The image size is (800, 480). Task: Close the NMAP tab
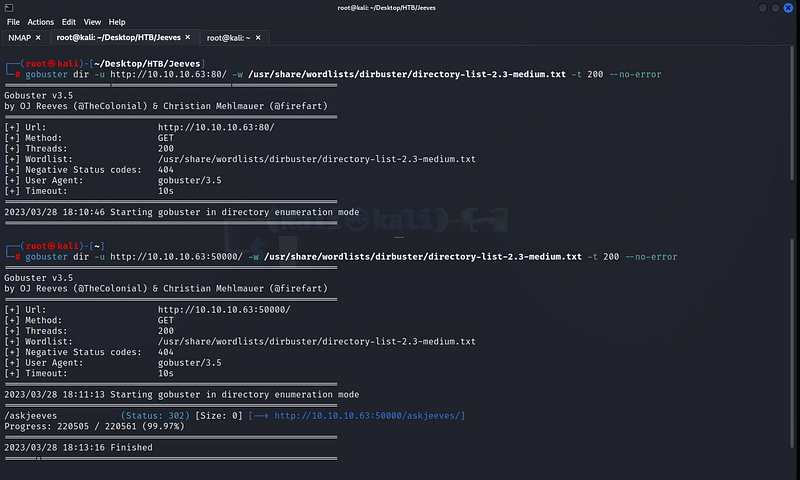[38, 38]
